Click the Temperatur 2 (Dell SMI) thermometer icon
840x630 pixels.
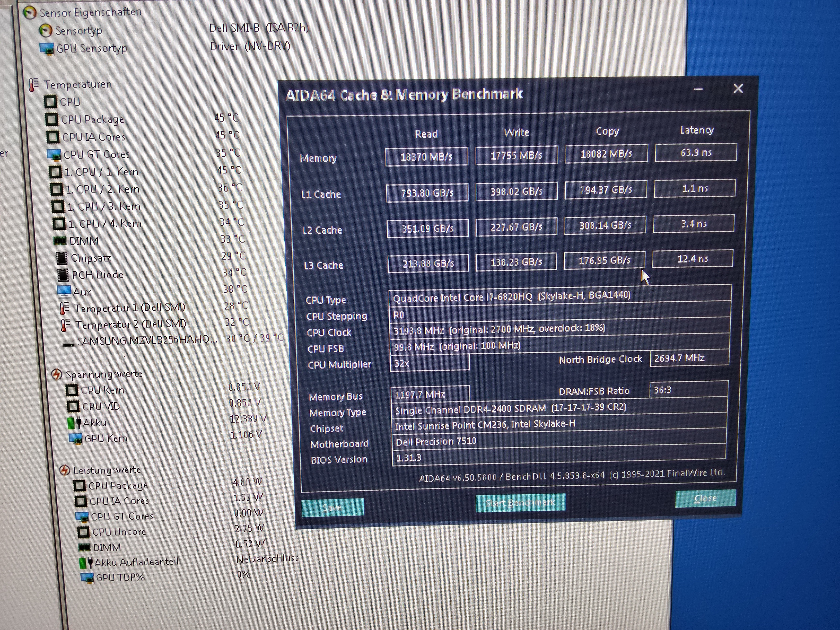(66, 325)
